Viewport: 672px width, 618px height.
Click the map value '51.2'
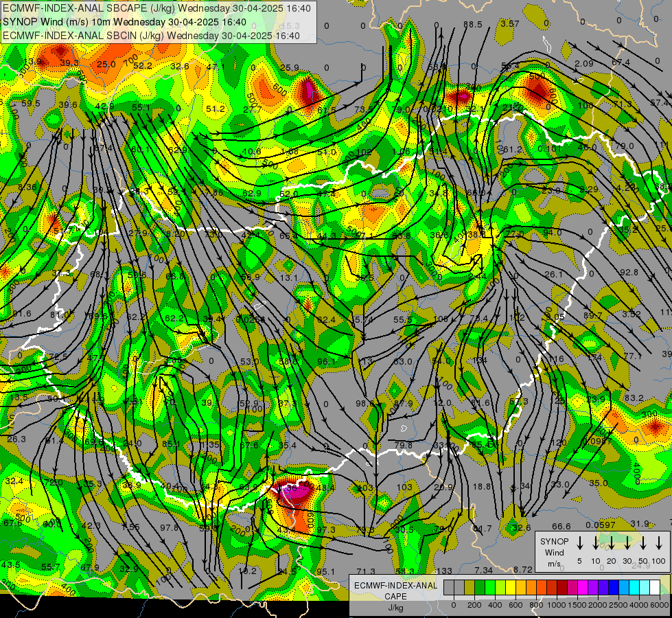215,109
